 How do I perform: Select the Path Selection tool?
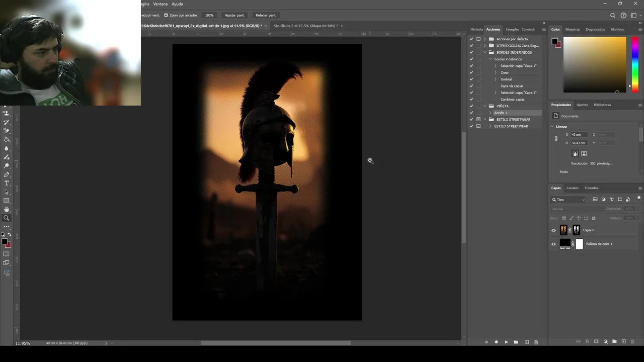(x=7, y=192)
